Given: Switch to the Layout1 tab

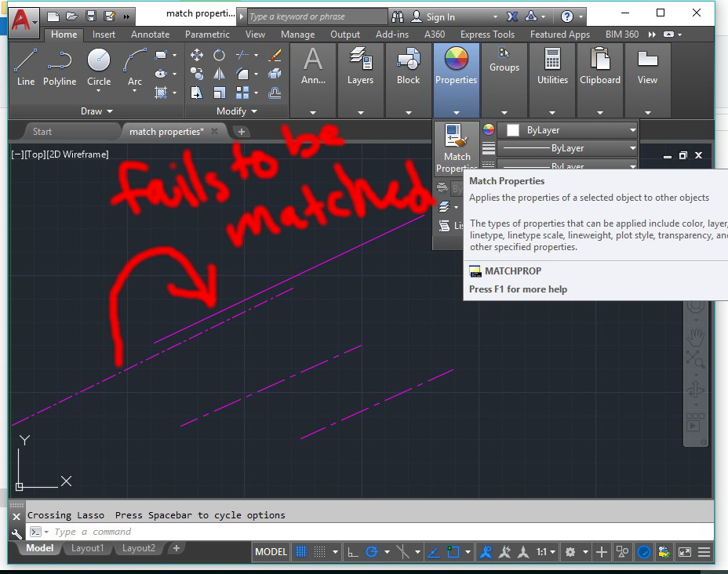Looking at the screenshot, I should (x=87, y=548).
